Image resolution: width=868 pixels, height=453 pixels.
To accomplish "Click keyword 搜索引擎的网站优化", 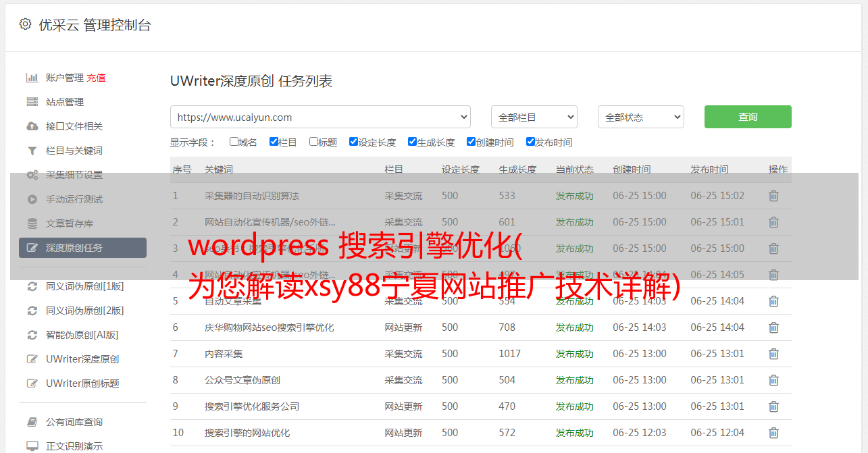I will pyautogui.click(x=247, y=433).
